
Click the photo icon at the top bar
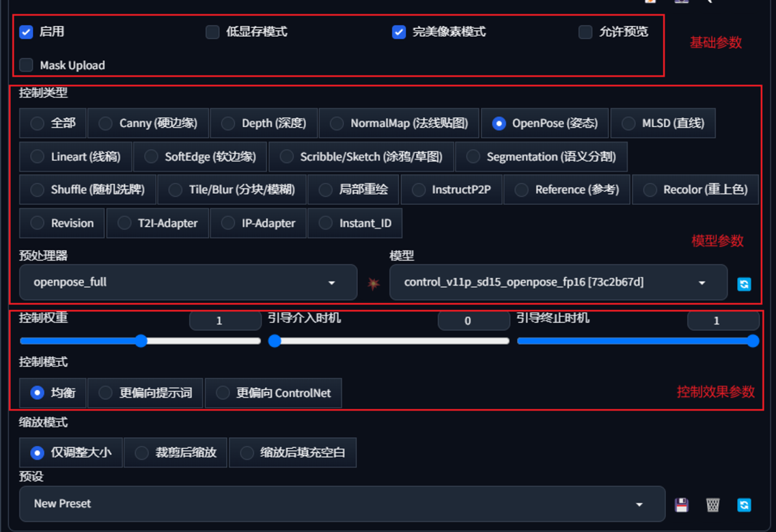pyautogui.click(x=650, y=3)
